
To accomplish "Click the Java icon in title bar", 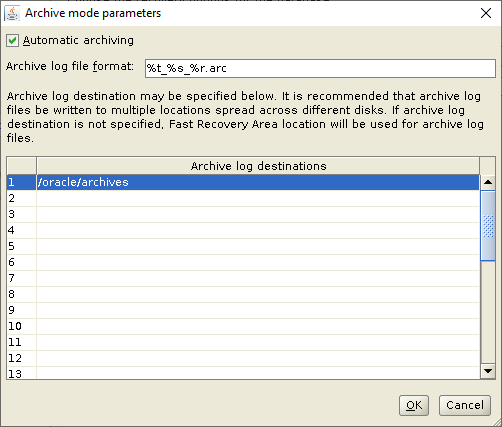I will 12,13.
